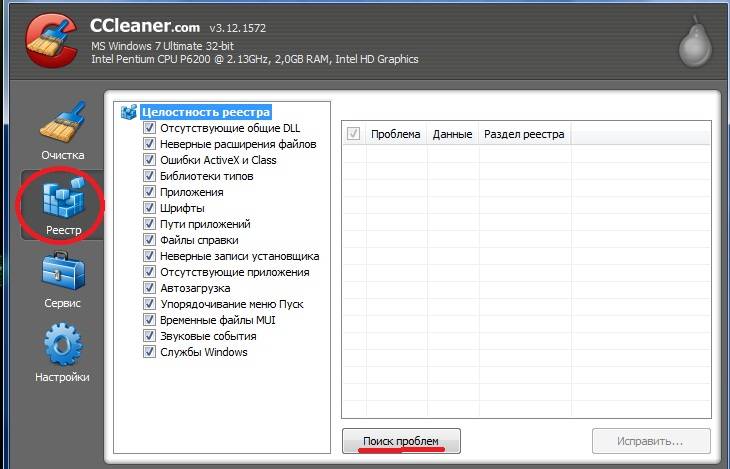This screenshot has width=730, height=469.
Task: Toggle the select-all checkbox in results header
Action: [353, 134]
